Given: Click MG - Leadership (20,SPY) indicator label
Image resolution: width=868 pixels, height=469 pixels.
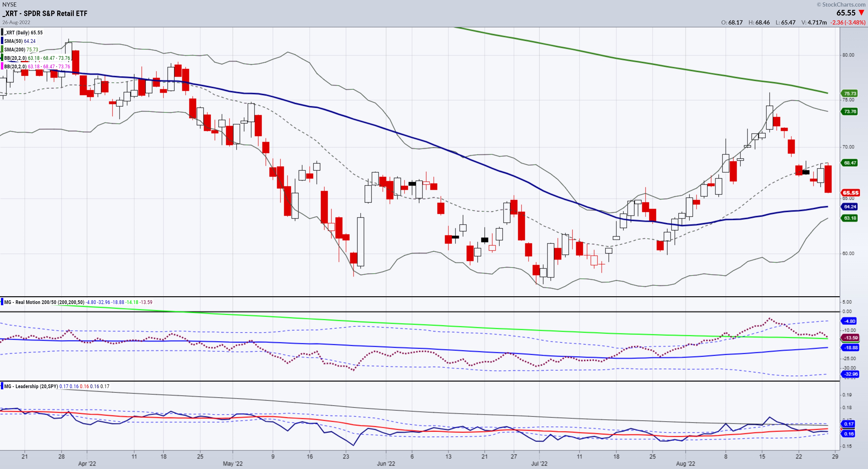Looking at the screenshot, I should 31,386.
